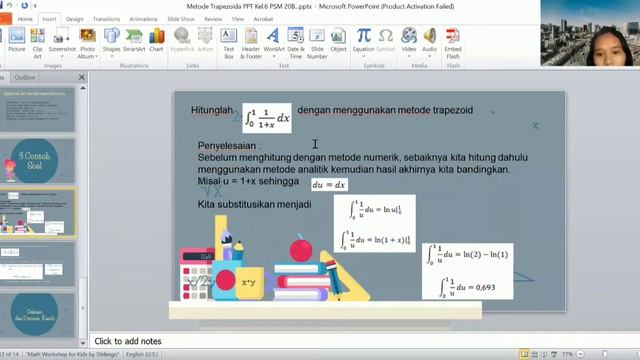Switch to Slide Sorter view in status bar
Screen dimensions: 640x360
(534, 354)
